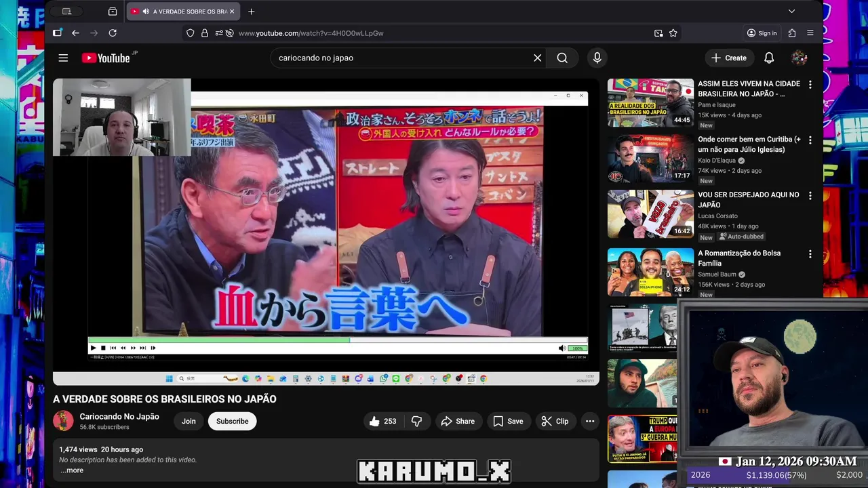The width and height of the screenshot is (868, 488).
Task: Click the 56.8K subscribers text
Action: click(104, 428)
